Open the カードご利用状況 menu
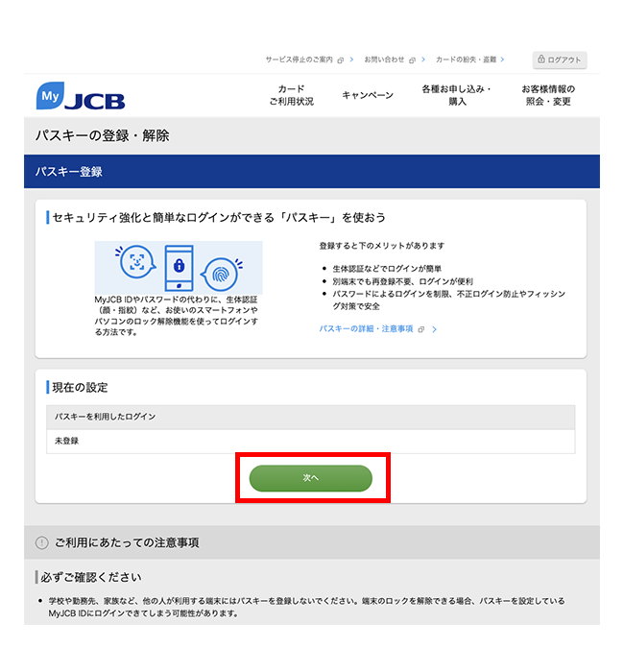624x672 pixels. (x=292, y=95)
